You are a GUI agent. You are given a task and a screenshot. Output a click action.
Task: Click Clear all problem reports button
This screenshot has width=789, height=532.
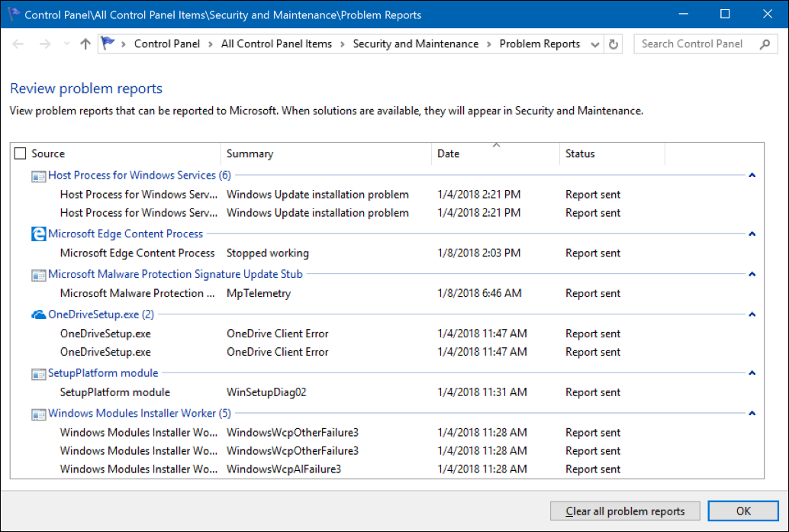(x=625, y=511)
